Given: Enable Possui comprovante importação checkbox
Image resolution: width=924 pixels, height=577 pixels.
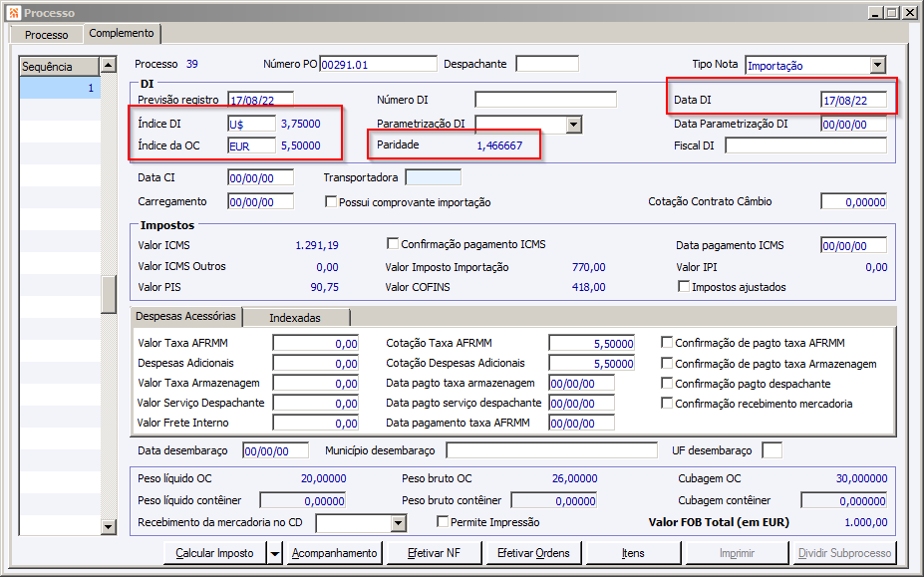Looking at the screenshot, I should pyautogui.click(x=332, y=202).
